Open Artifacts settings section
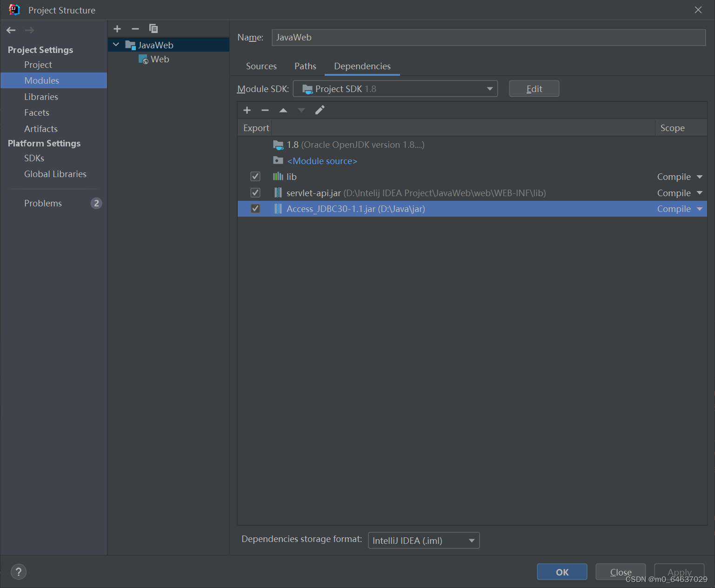715x588 pixels. (x=41, y=129)
